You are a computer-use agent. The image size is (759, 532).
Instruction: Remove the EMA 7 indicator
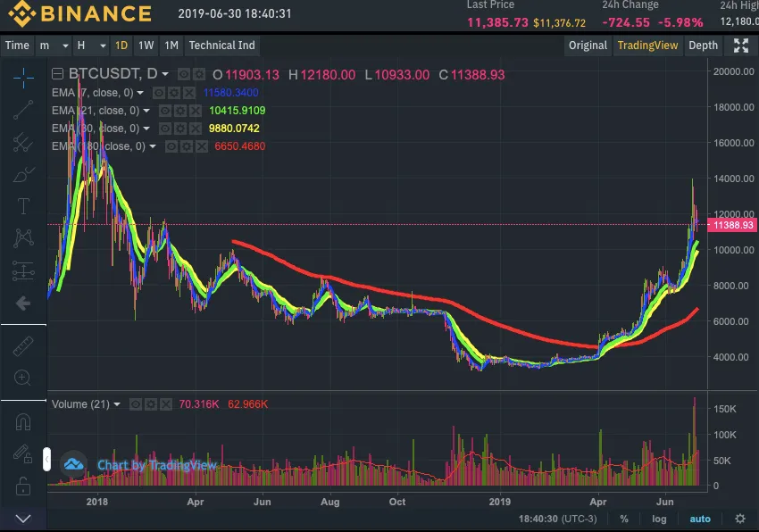189,93
